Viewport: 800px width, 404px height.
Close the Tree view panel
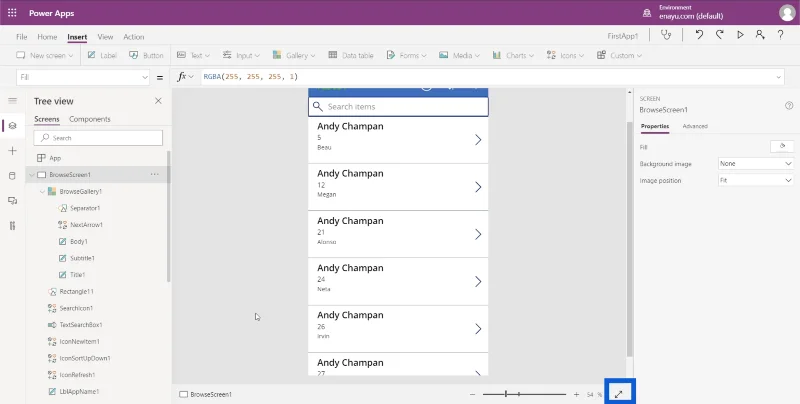coord(158,101)
